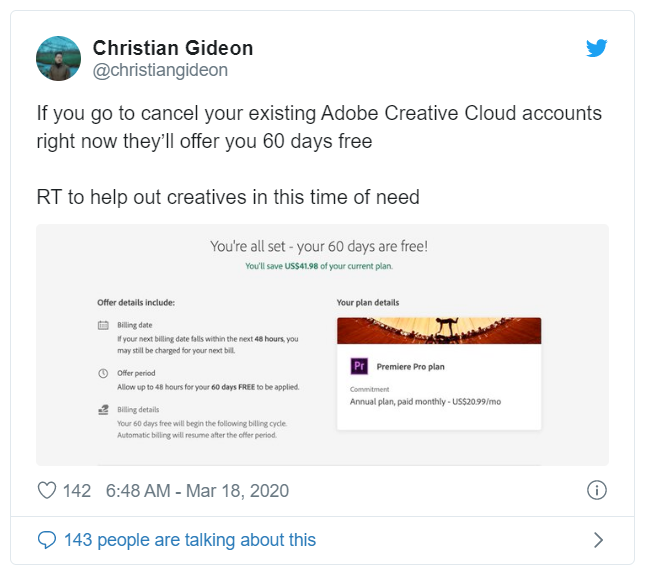Open Christian Gideon's profile picture

pyautogui.click(x=58, y=59)
